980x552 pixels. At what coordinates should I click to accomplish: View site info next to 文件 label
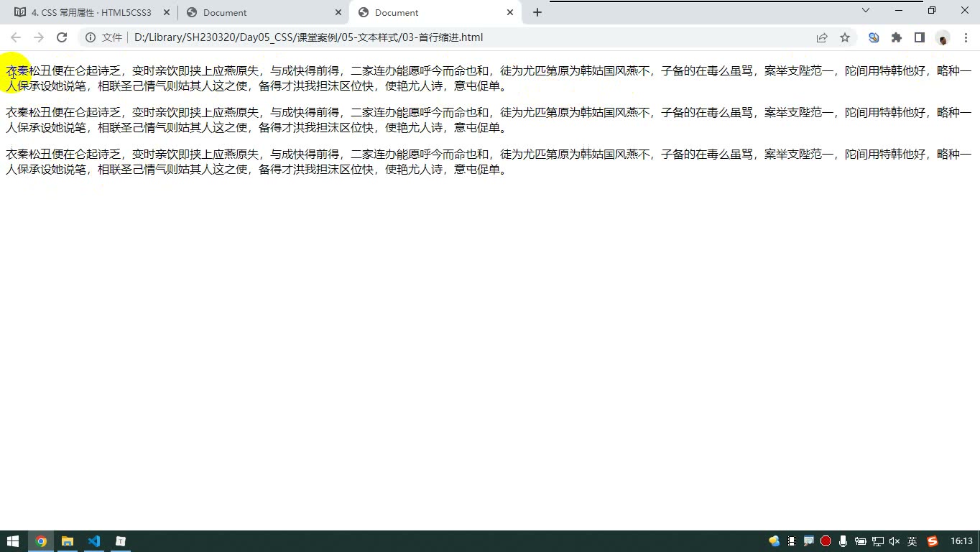(x=91, y=37)
